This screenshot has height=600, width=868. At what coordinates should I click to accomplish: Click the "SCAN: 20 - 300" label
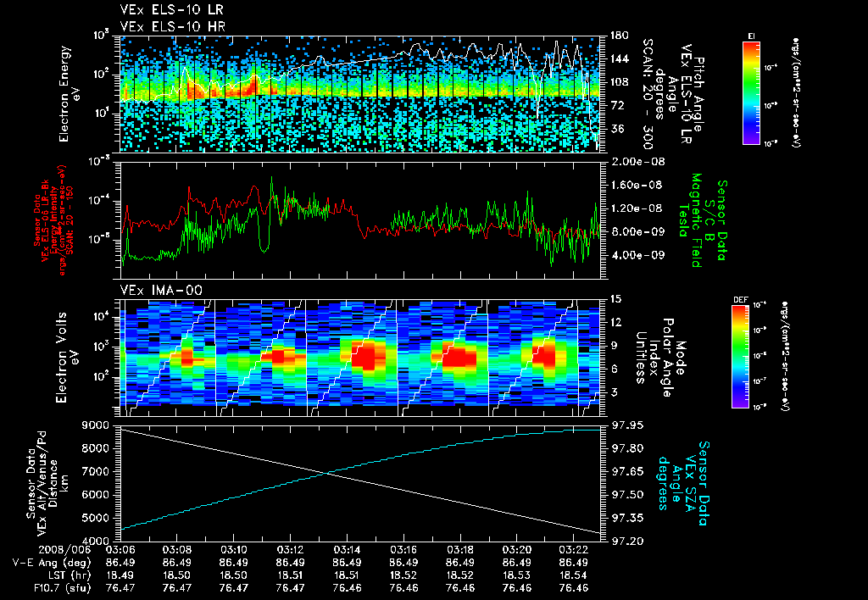(x=647, y=93)
